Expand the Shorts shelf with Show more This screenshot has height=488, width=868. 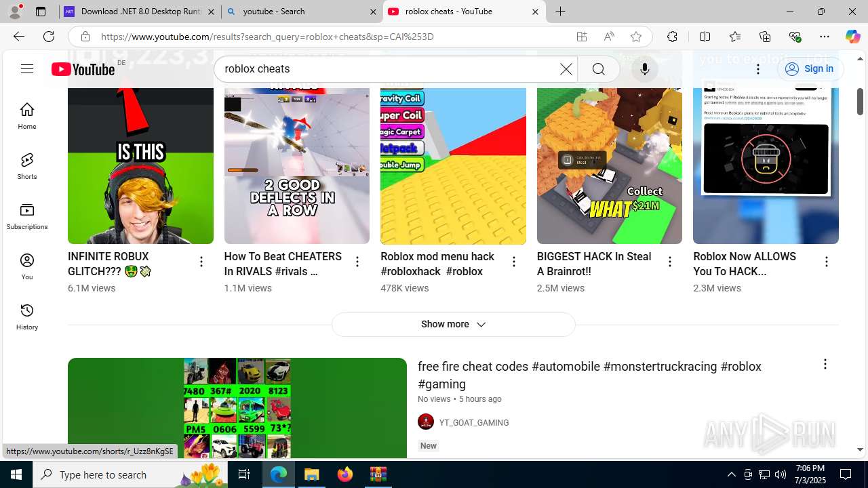pyautogui.click(x=453, y=324)
